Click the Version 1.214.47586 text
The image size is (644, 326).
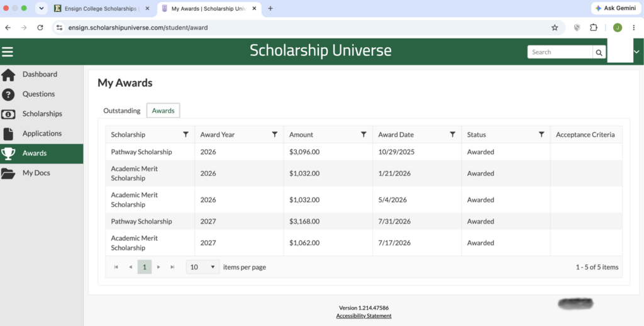pyautogui.click(x=364, y=308)
